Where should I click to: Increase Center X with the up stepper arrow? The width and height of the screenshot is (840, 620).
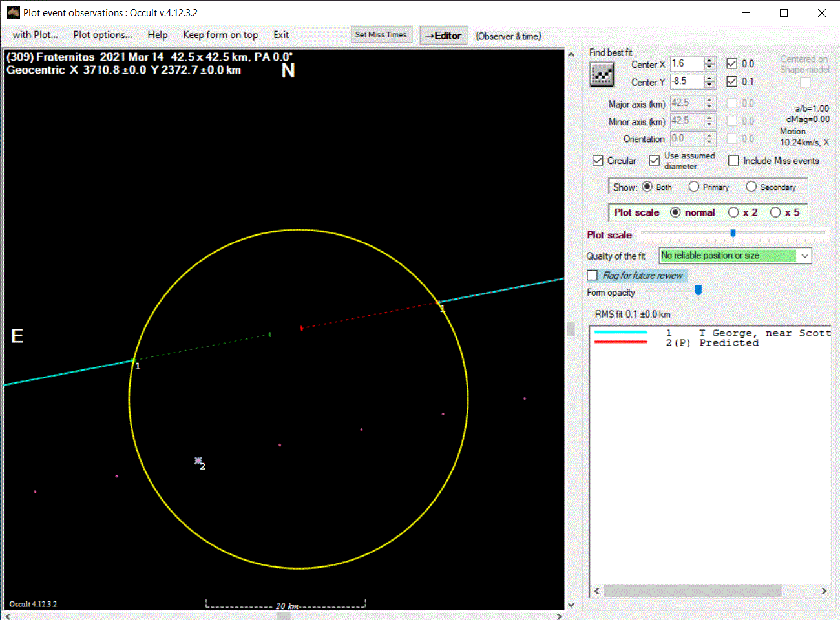709,61
